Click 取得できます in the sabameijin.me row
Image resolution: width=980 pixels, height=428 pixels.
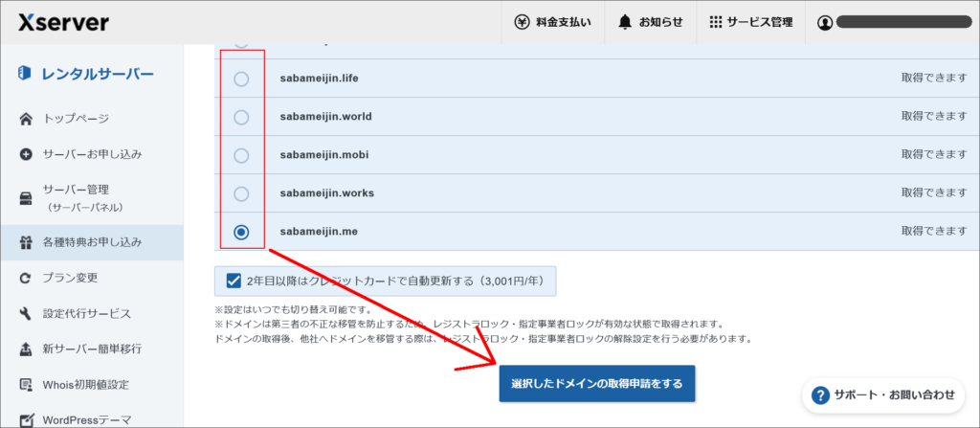coord(934,232)
